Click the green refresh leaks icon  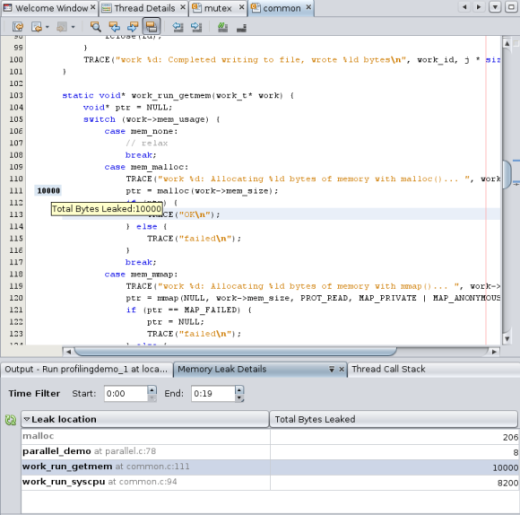[11, 420]
